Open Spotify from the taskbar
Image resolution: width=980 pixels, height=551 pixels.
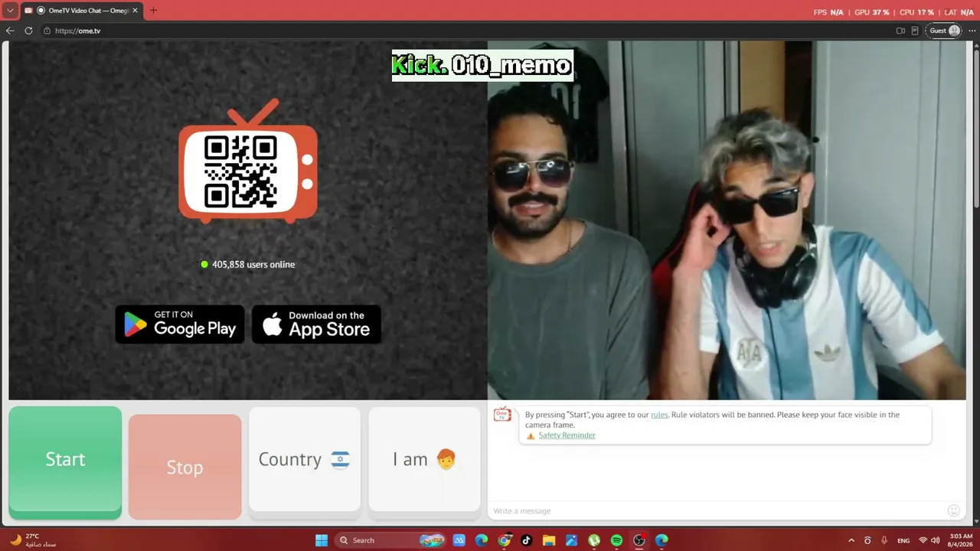tap(616, 540)
